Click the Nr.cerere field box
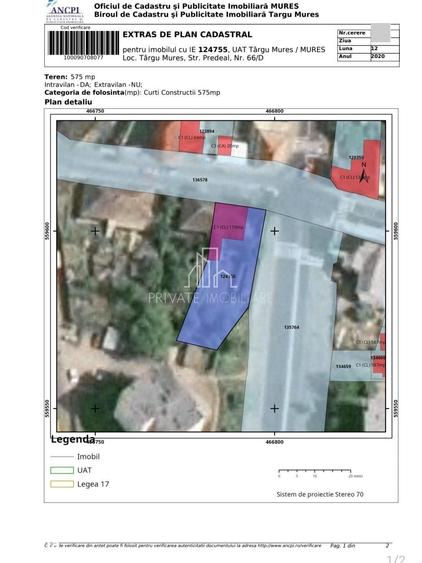422x563 pixels. pos(368,33)
